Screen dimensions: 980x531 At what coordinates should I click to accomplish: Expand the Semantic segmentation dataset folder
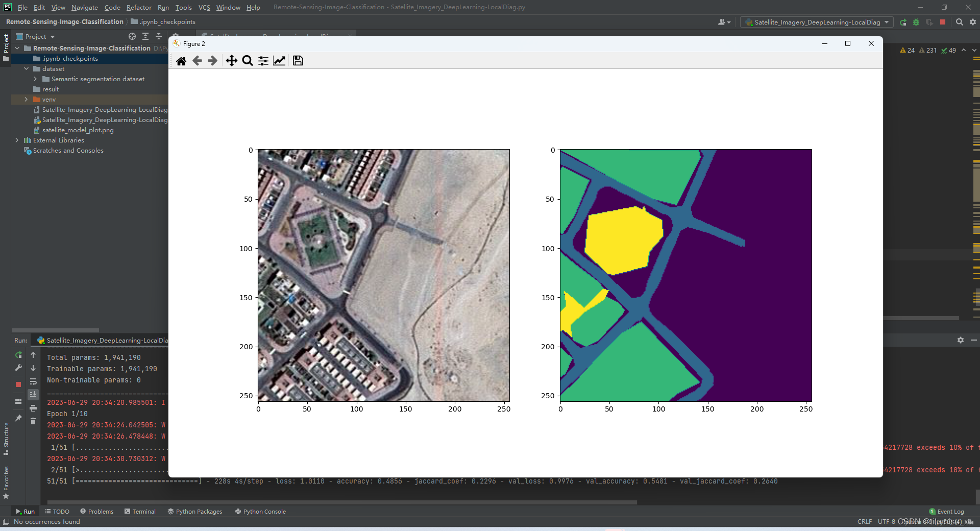click(x=35, y=79)
